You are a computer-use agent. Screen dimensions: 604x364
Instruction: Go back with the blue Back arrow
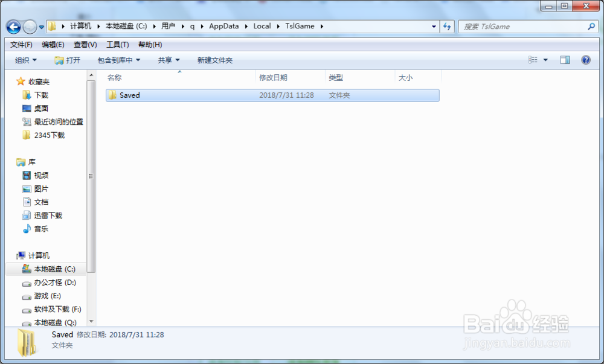pos(14,27)
